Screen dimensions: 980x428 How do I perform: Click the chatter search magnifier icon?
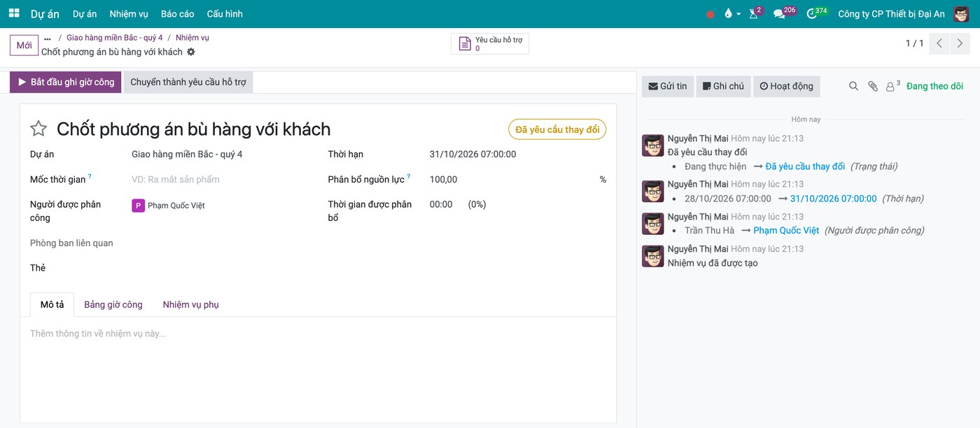point(853,86)
